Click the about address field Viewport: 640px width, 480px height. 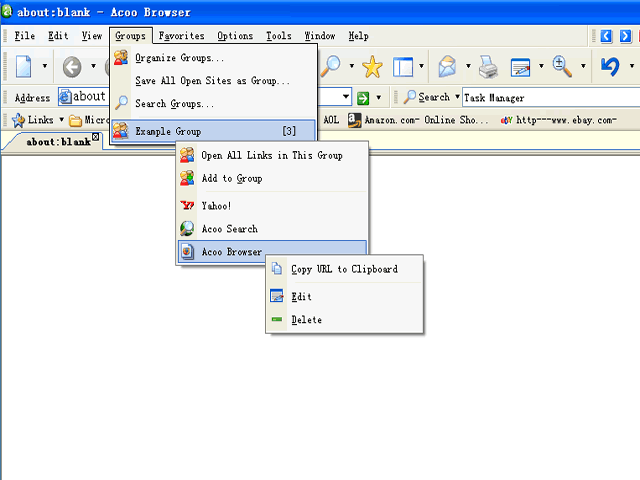tap(84, 97)
